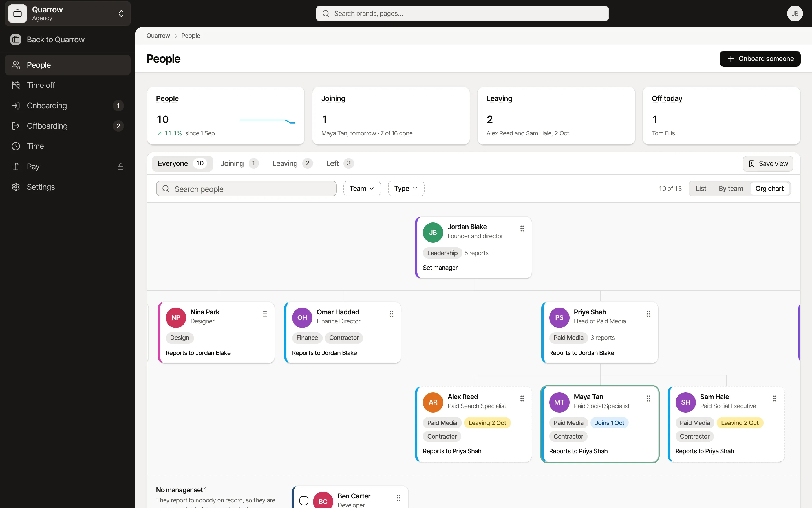Click the Joins 1 Oct tag on Maya Tan

click(x=609, y=423)
